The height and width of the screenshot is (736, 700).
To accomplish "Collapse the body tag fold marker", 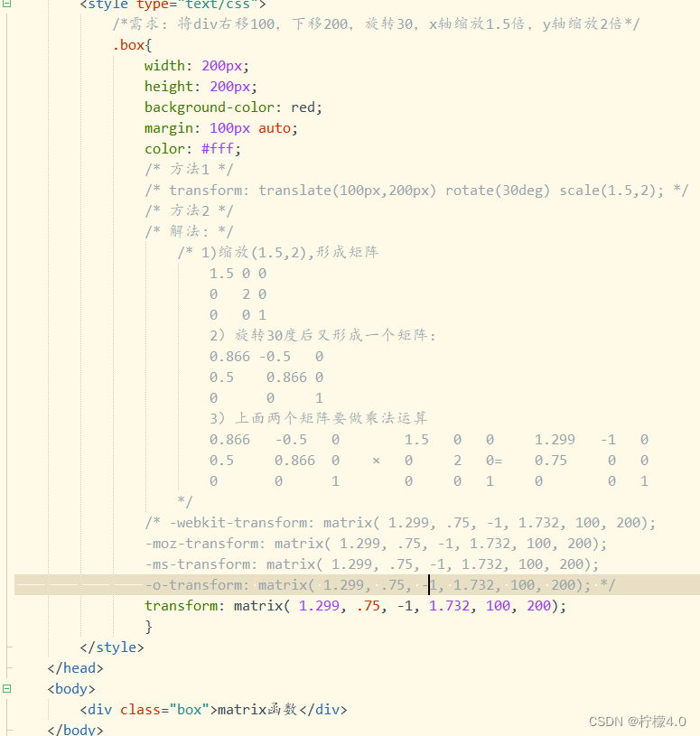I will 6,689.
